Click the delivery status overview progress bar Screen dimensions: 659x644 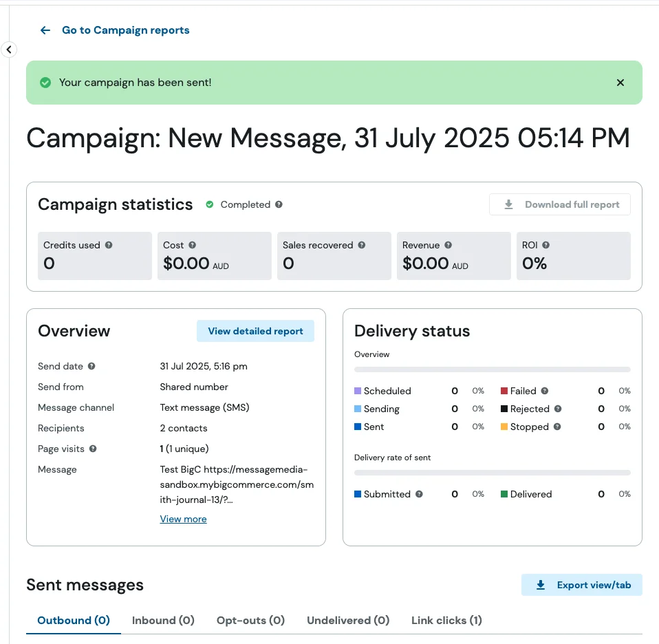tap(492, 369)
